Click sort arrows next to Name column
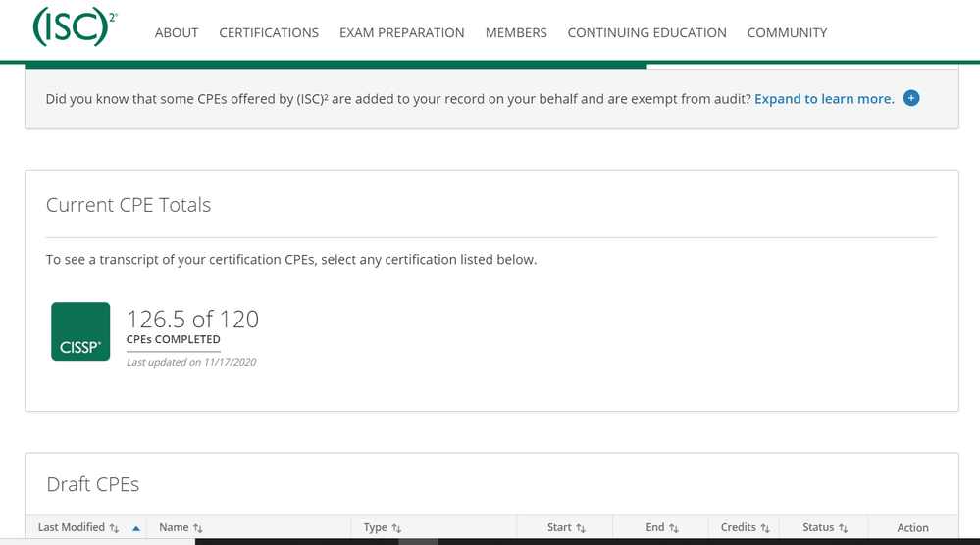Image resolution: width=980 pixels, height=545 pixels. (198, 528)
